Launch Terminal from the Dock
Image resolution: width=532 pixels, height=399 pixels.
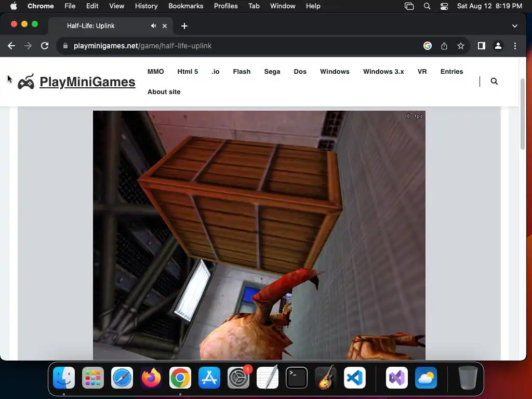[x=297, y=378]
